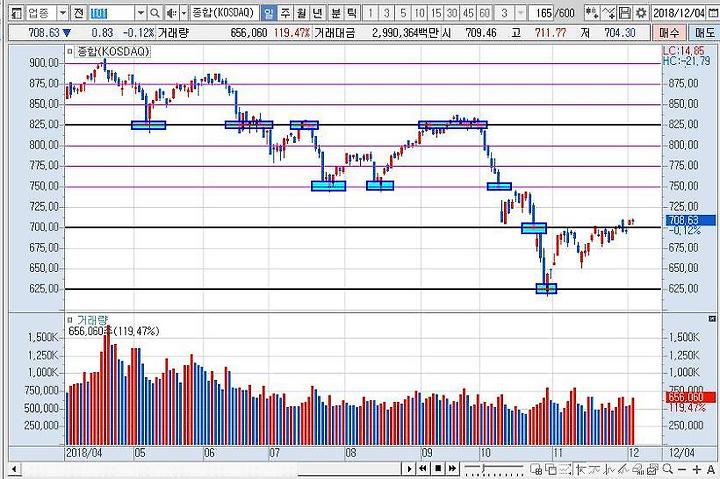Click the zoom slider at bottom
Screen dimensions: 720x479
click(494, 468)
